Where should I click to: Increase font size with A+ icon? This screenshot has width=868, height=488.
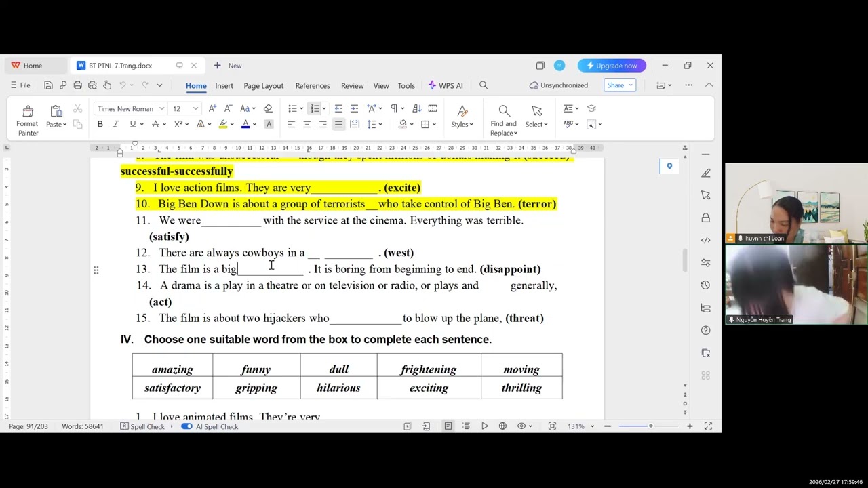(212, 108)
